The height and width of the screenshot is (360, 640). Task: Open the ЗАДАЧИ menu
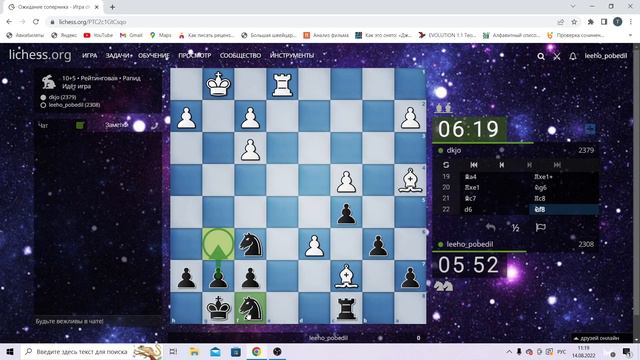click(x=118, y=55)
